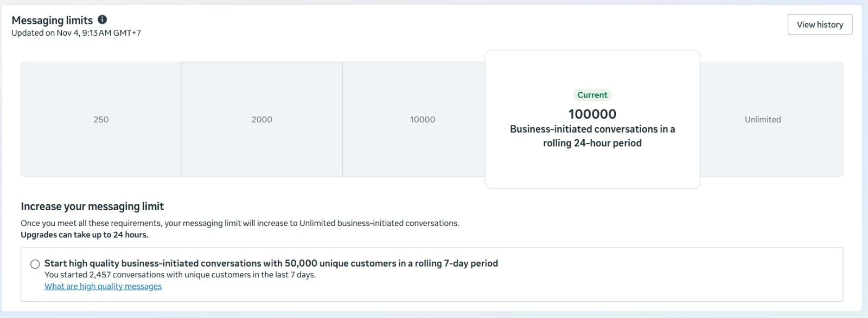Screen dimensions: 868x318
Task: Click the green Current badge
Action: point(592,95)
